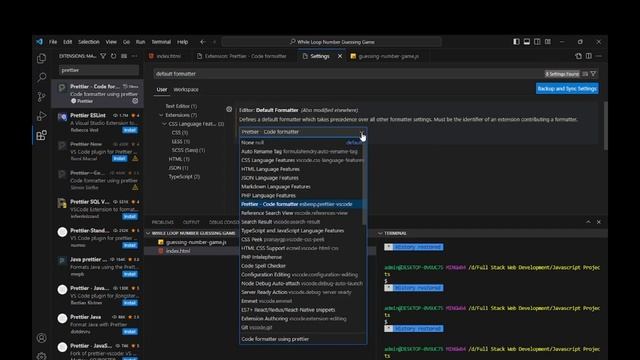Choose HTML Language Features formatter option
The width and height of the screenshot is (640, 360).
302,169
